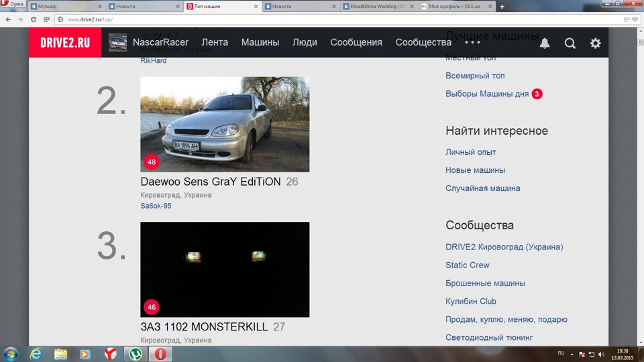The height and width of the screenshot is (362, 644).
Task: Bookmark the page with the heart icon
Action: point(635,19)
